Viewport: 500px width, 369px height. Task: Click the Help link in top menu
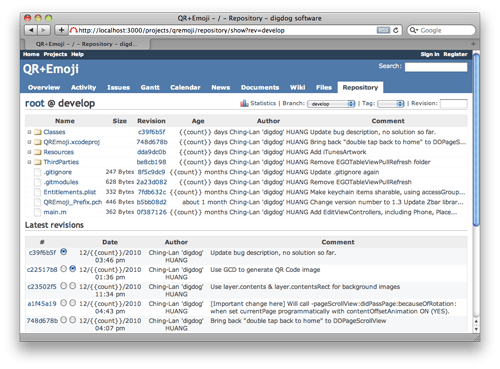[x=77, y=54]
